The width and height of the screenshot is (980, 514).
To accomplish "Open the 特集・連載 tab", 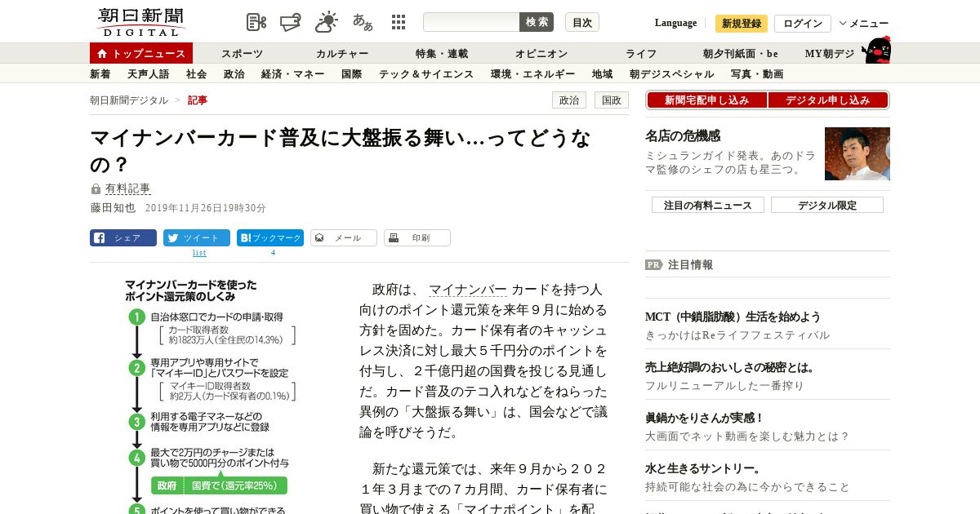I will tap(442, 54).
